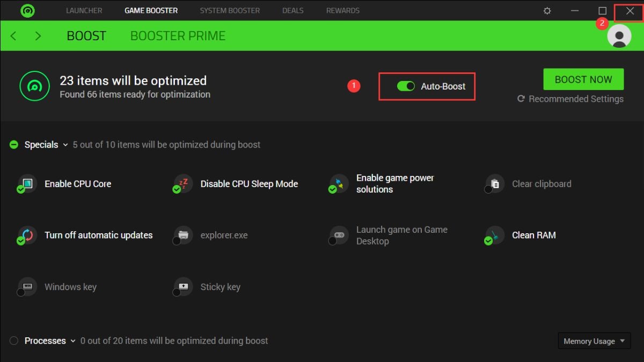
Task: Open the REWARDS tab
Action: [x=343, y=10]
